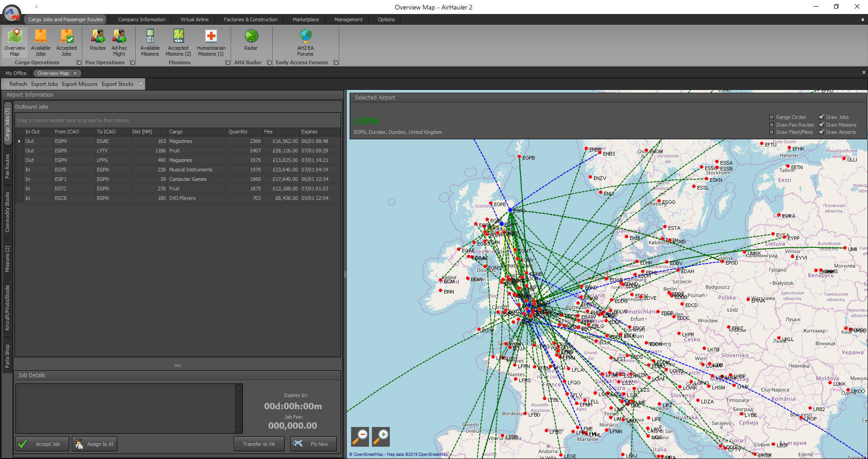This screenshot has height=459, width=868.
Task: Open the Accepted Jobs icon
Action: click(66, 43)
